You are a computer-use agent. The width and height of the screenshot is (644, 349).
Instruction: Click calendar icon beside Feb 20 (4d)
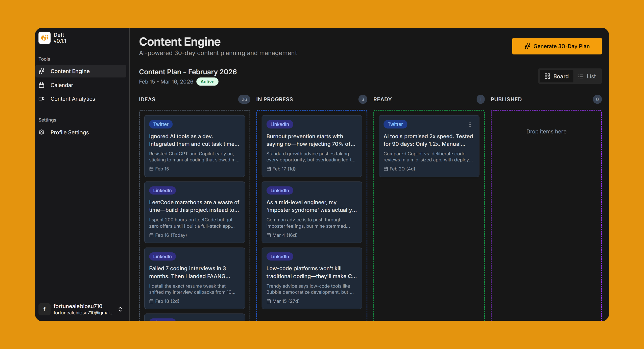[x=386, y=169]
